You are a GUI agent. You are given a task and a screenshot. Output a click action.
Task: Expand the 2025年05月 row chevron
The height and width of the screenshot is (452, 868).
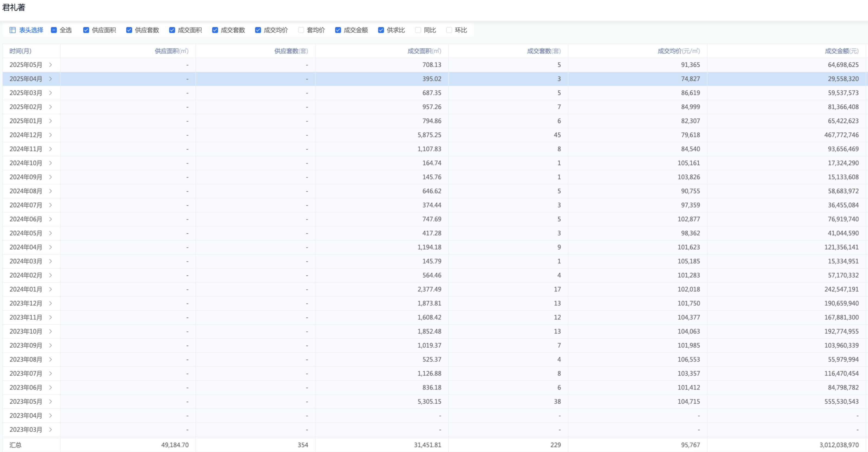click(x=51, y=65)
